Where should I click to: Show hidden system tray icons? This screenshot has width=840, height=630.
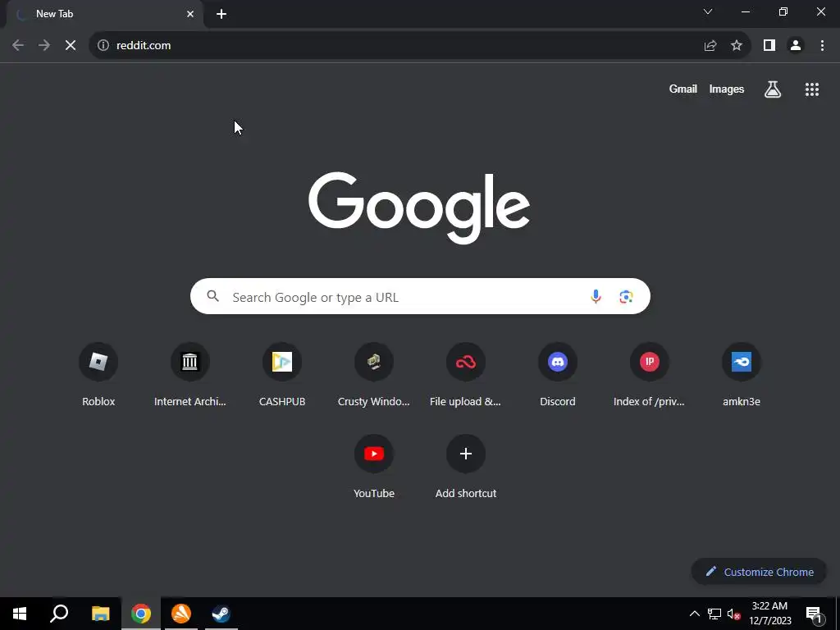click(694, 614)
